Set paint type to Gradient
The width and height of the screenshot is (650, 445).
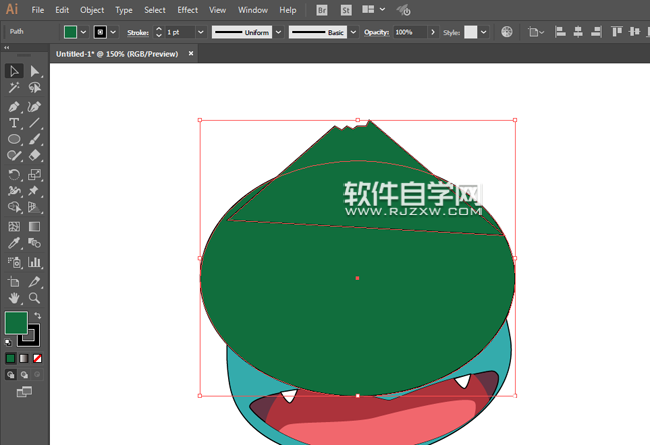24,358
